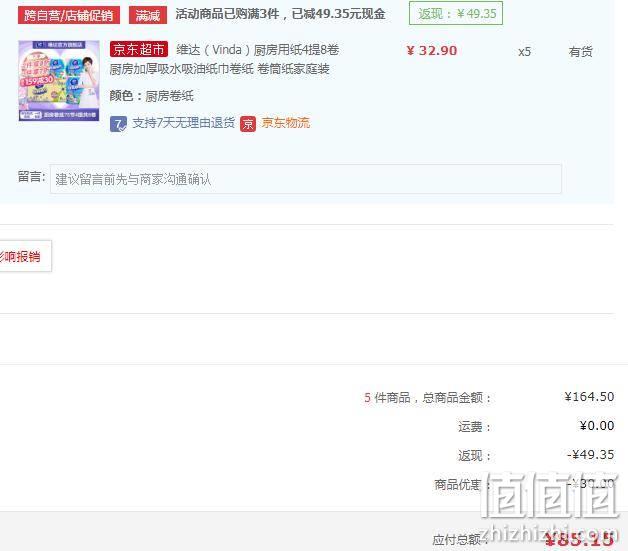Click the 跨自营/店铺促销 promotion tag

point(68,15)
